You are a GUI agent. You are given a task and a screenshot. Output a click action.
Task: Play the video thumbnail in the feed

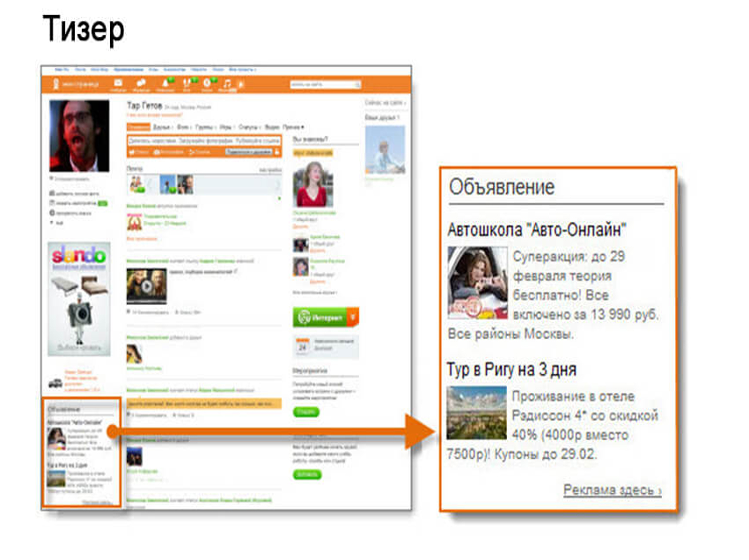pos(146,286)
